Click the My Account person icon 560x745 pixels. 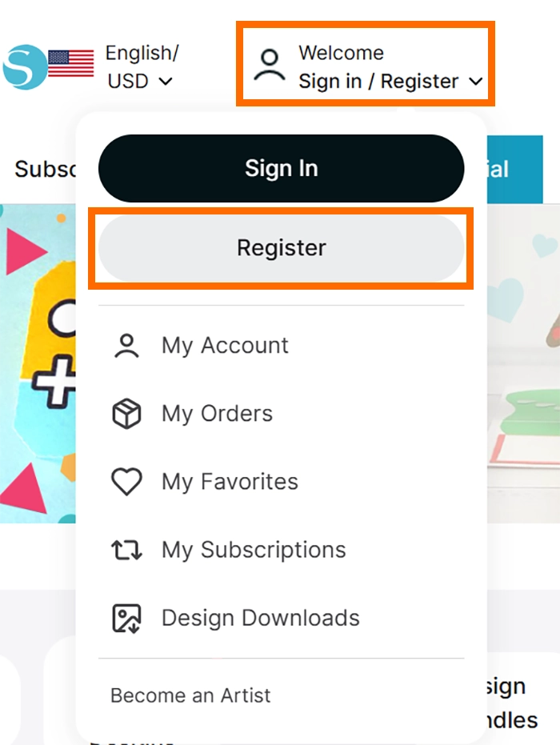[126, 346]
